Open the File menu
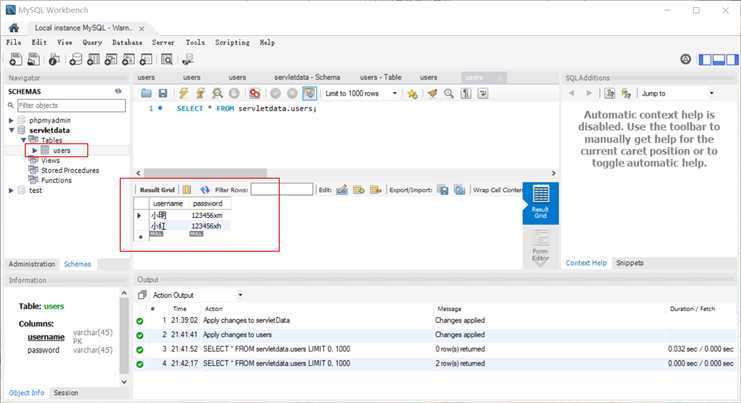 [x=14, y=43]
